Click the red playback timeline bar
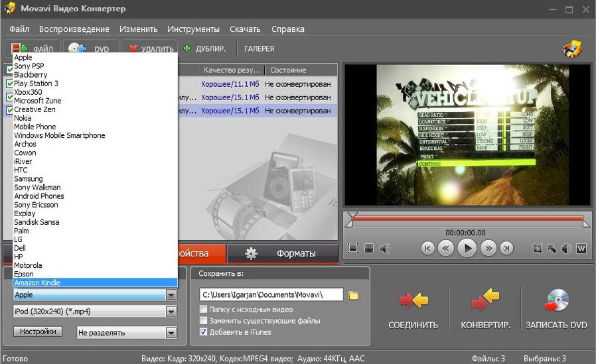Image resolution: width=596 pixels, height=364 pixels. [x=467, y=218]
